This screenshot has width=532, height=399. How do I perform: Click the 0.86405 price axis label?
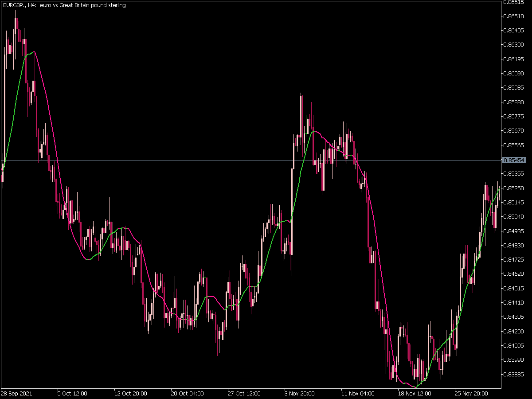pyautogui.click(x=513, y=31)
